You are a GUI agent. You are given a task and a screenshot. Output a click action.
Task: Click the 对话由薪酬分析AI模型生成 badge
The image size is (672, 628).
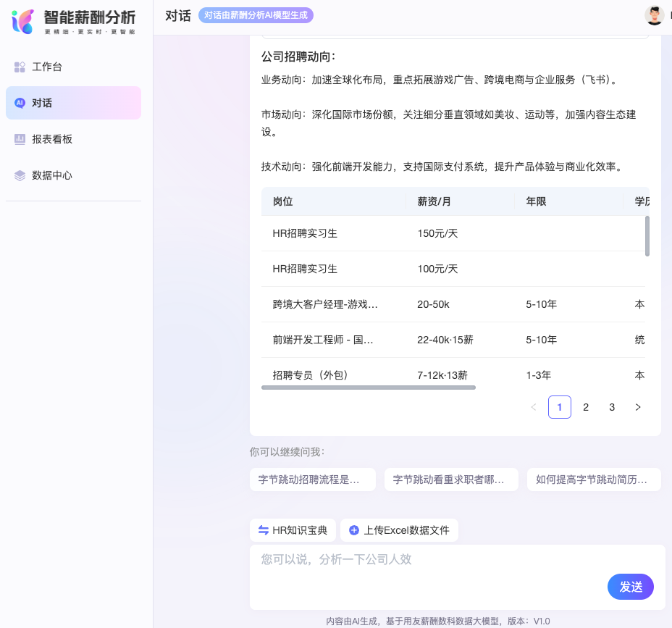click(256, 15)
